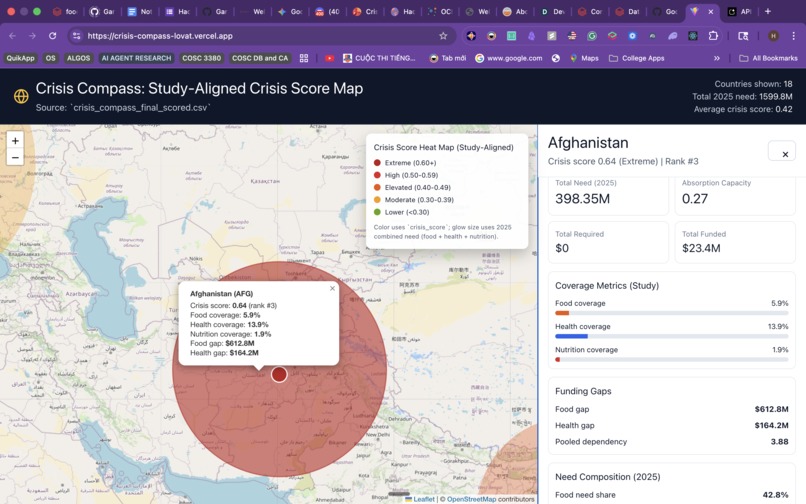The width and height of the screenshot is (806, 504).
Task: Click the Food need share 42.8% row
Action: (x=671, y=495)
